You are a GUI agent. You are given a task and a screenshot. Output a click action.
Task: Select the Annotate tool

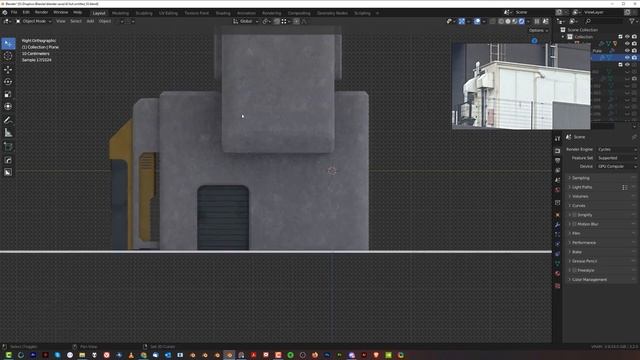8,120
